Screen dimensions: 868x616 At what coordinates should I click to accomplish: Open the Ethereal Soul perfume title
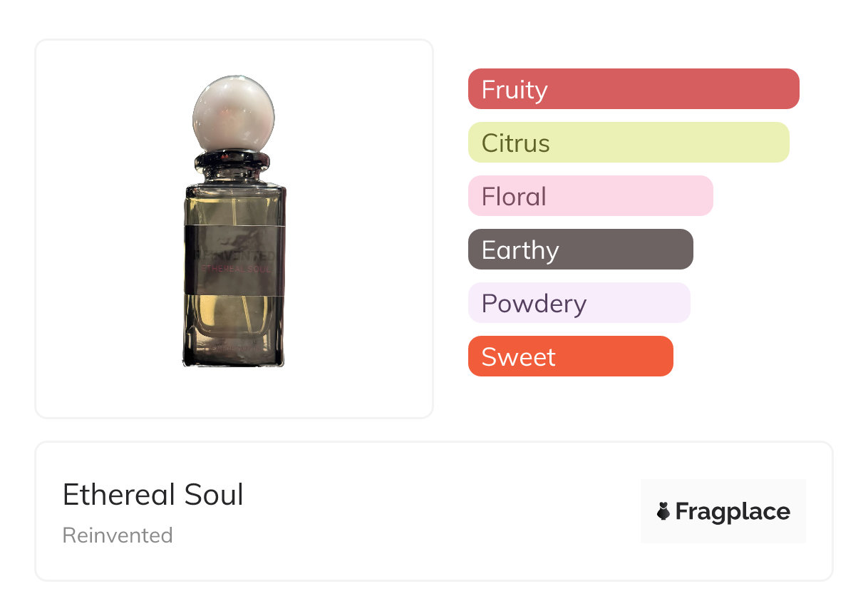pos(153,495)
